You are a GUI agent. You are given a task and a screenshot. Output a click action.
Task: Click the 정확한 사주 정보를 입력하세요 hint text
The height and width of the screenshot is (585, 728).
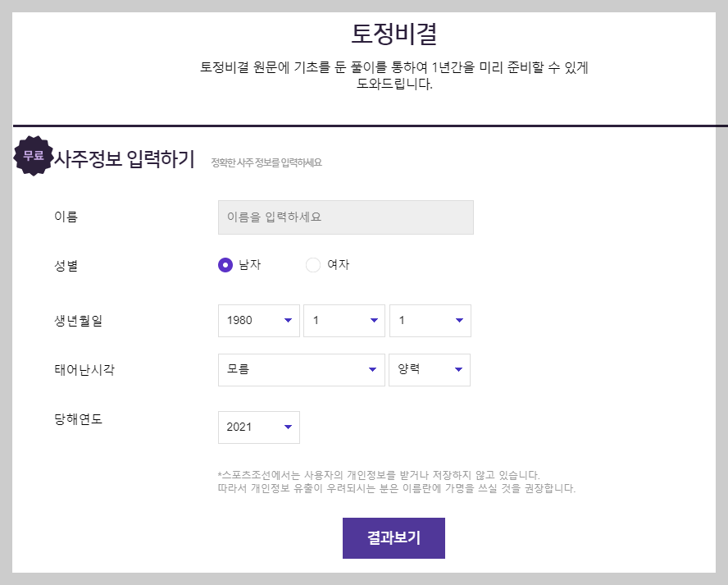tap(266, 162)
